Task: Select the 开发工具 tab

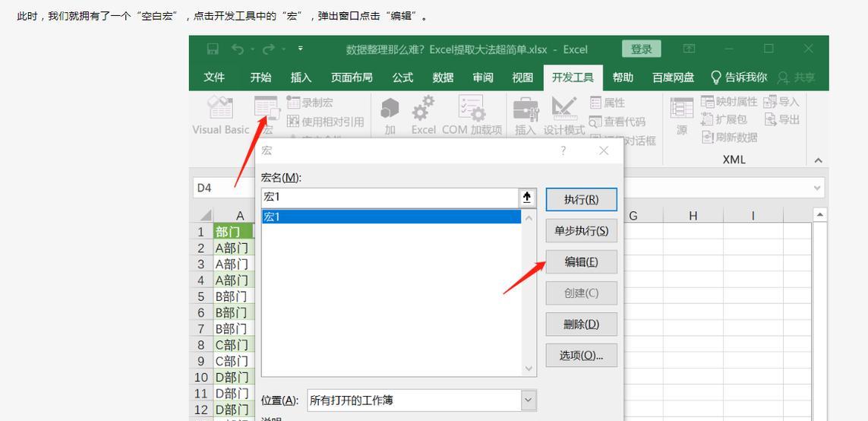Action: click(x=573, y=77)
